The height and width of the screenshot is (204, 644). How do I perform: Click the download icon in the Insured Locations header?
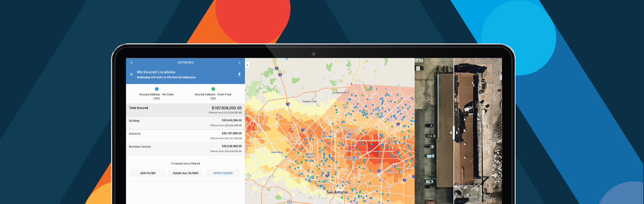[239, 74]
